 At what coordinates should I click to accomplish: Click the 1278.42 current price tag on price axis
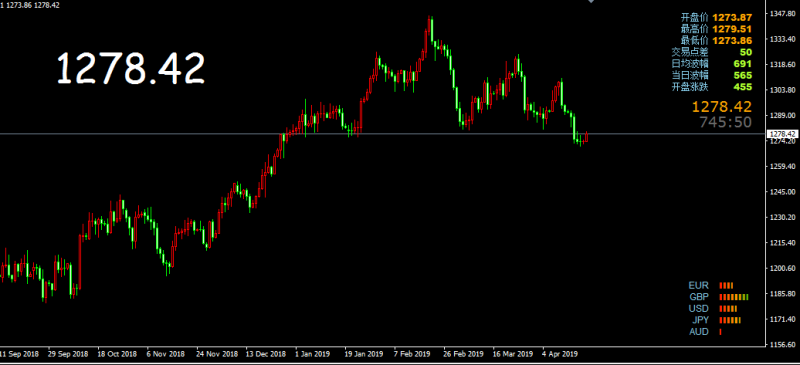point(783,134)
